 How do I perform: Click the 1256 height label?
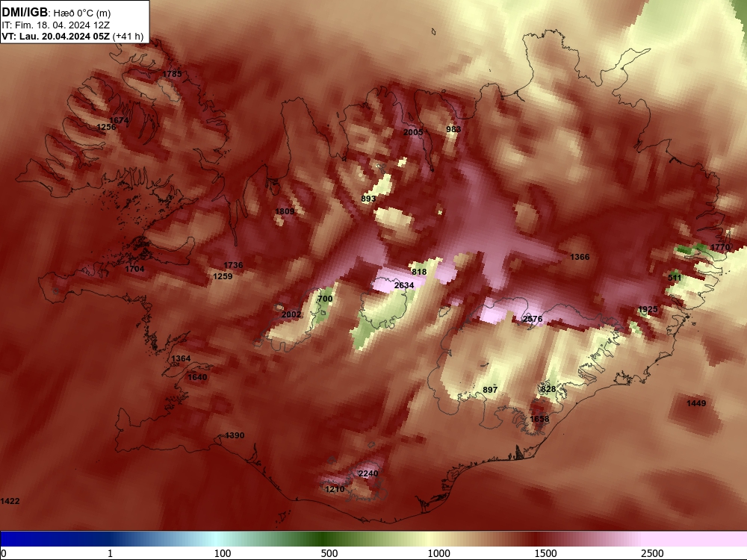(106, 127)
